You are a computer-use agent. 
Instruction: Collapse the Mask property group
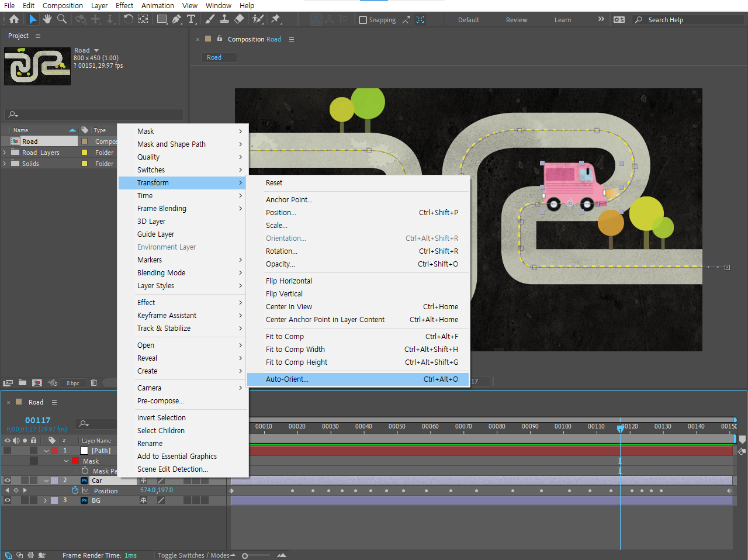coord(67,461)
